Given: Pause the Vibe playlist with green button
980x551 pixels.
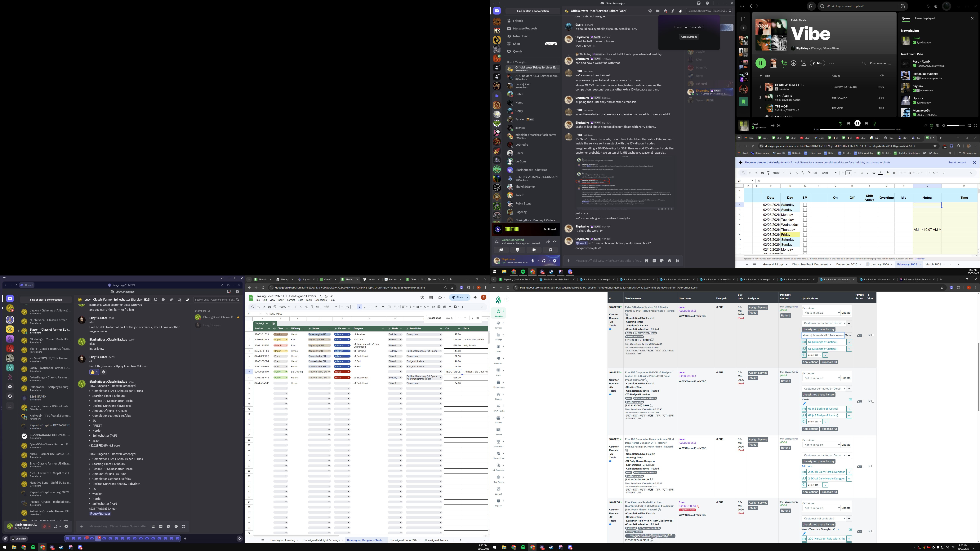Looking at the screenshot, I should (760, 63).
